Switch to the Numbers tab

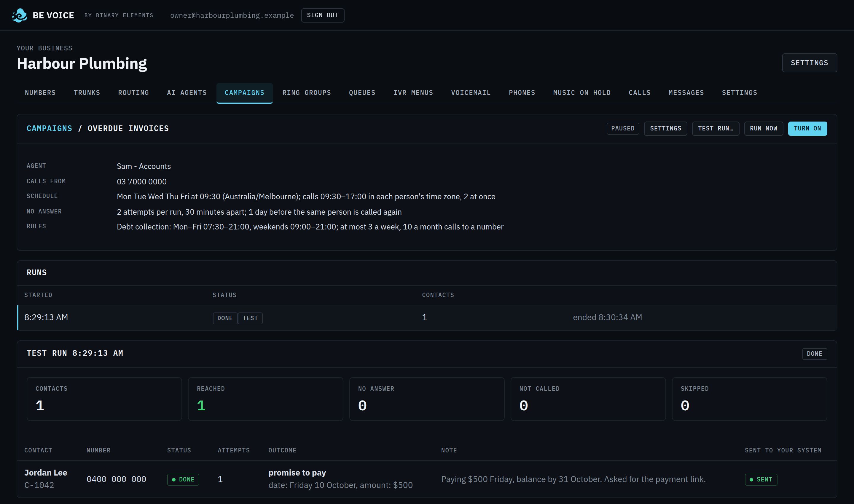(40, 93)
